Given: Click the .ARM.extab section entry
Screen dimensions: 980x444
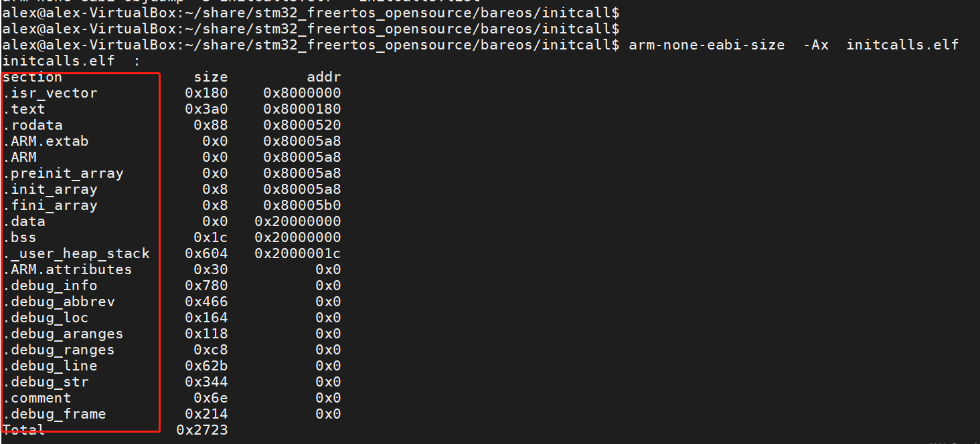Looking at the screenshot, I should [x=46, y=141].
